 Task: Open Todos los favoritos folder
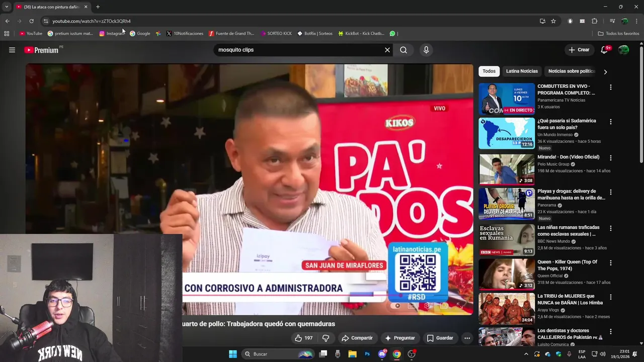[x=618, y=34]
